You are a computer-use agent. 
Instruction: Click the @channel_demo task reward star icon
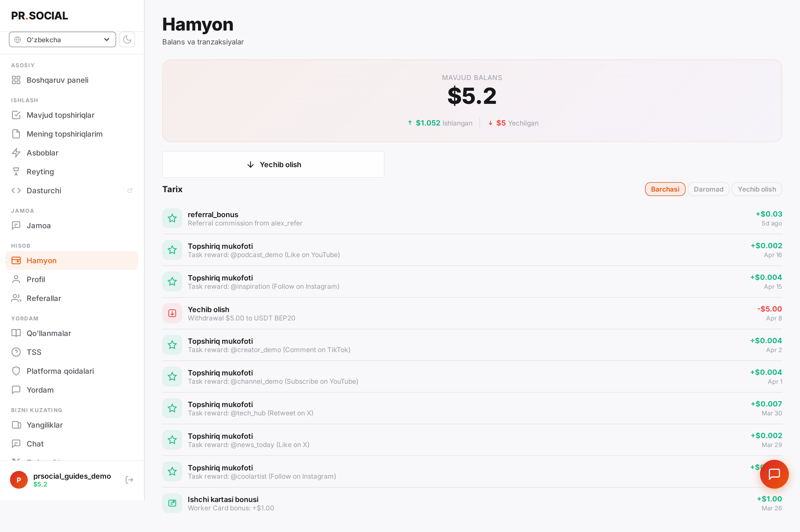click(172, 377)
